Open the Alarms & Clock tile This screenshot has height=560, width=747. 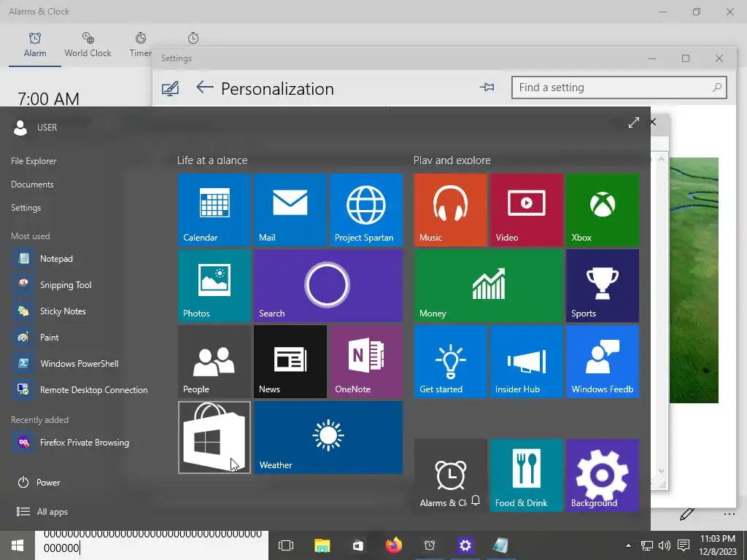(x=451, y=475)
